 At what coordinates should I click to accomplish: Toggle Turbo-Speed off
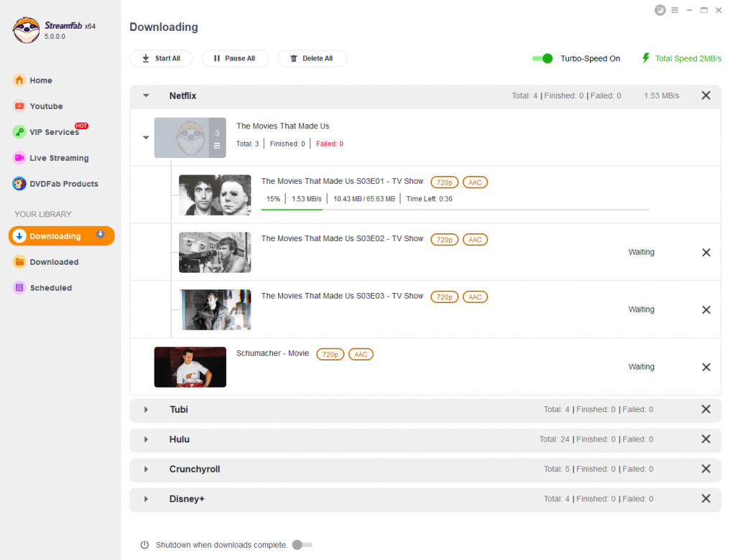[x=542, y=58]
